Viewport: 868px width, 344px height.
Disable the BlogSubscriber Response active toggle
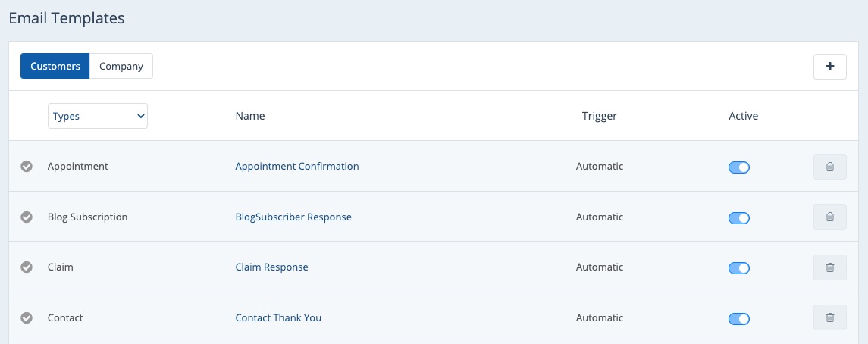click(738, 218)
